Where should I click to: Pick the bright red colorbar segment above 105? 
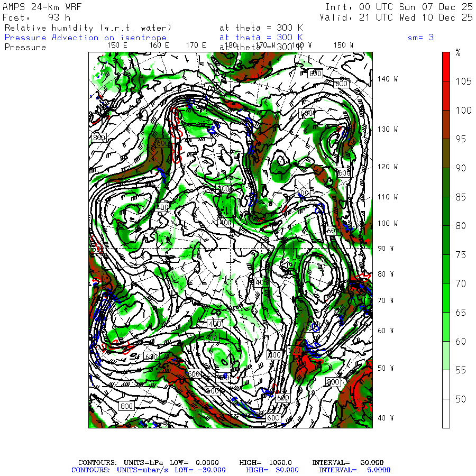tap(446, 67)
